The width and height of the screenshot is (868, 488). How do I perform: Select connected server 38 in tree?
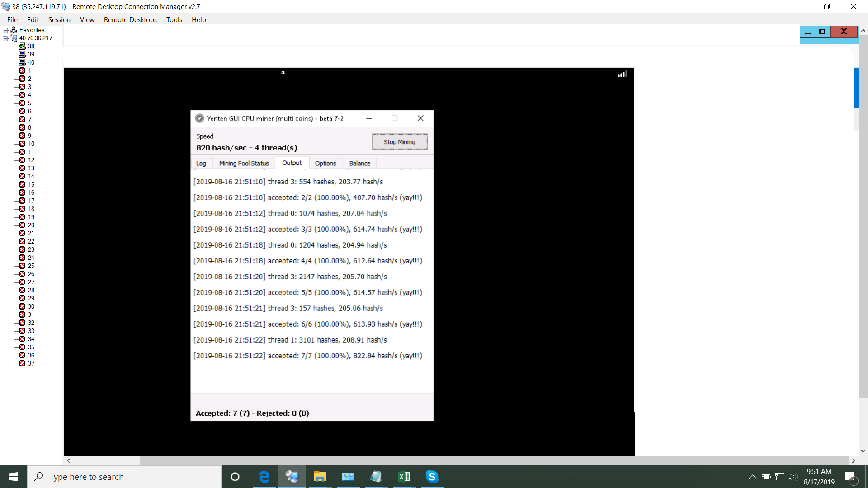[31, 46]
